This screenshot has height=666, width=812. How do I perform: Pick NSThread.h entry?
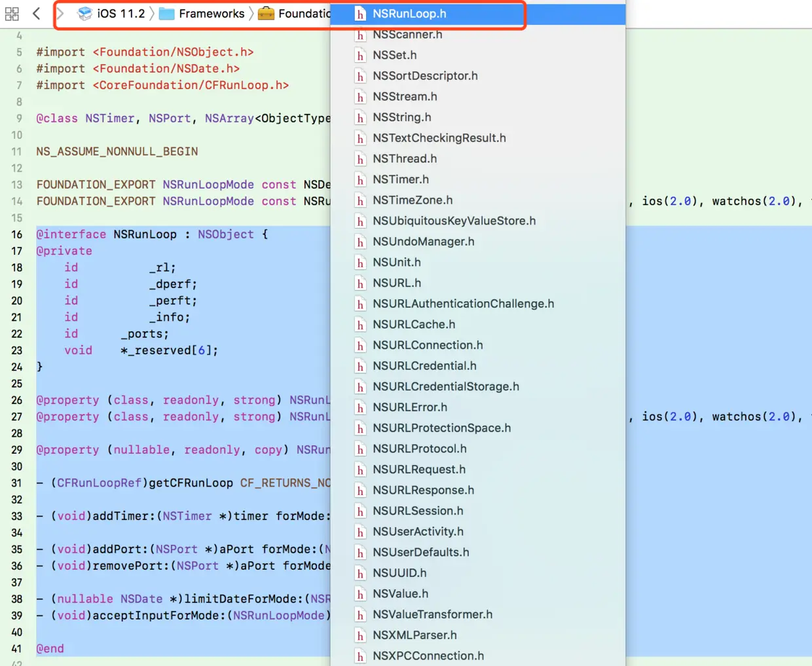(x=478, y=159)
